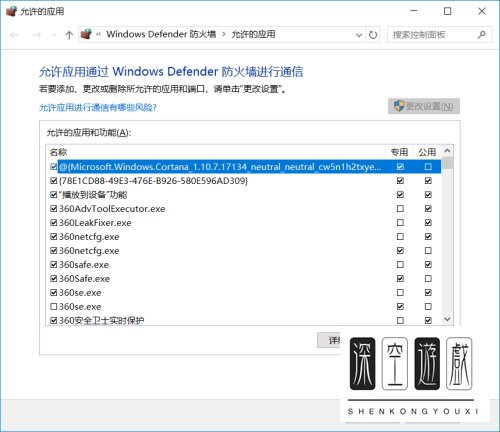This screenshot has height=432, width=500.
Task: Maximize the 允许的应用 window
Action: 447,11
